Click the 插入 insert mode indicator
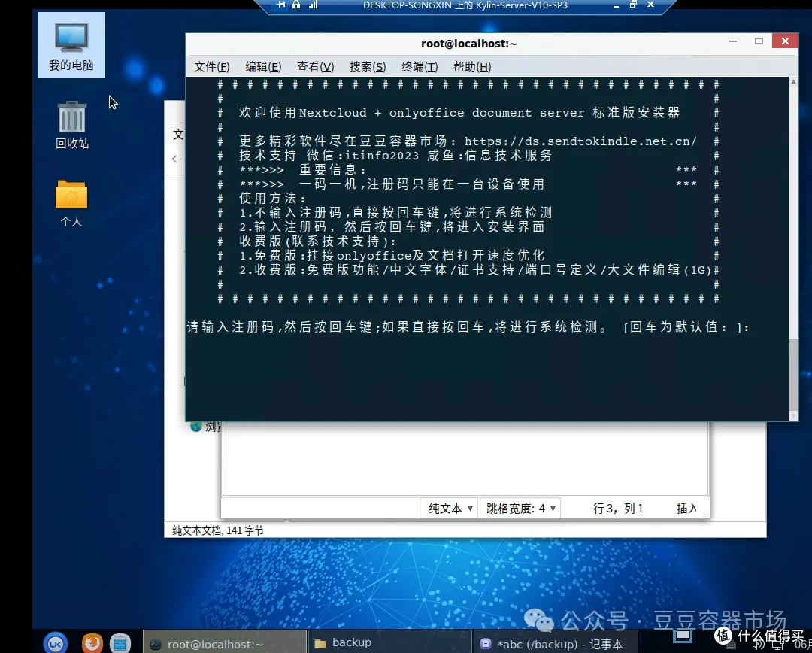Viewport: 812px width, 653px height. click(x=686, y=509)
